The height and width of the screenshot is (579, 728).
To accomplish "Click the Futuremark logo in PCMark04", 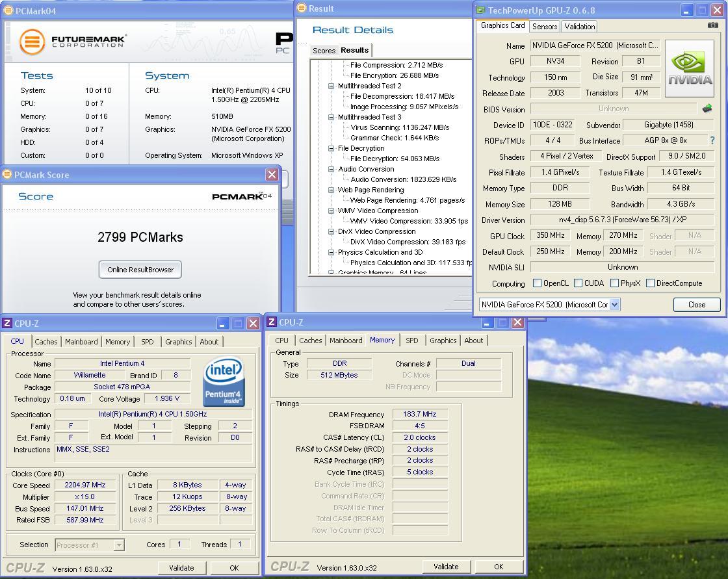I will pyautogui.click(x=73, y=42).
